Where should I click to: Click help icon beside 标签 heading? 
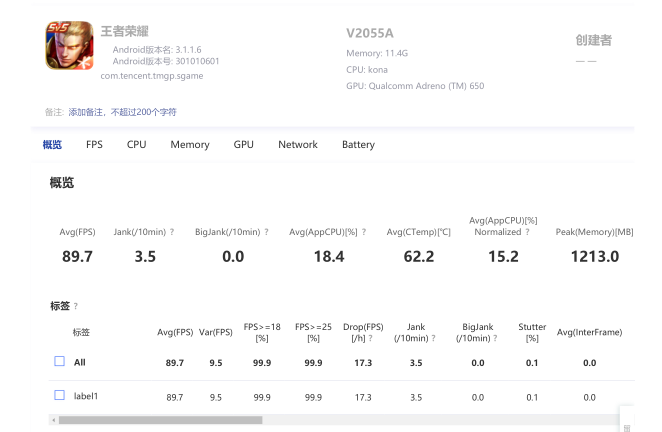[x=76, y=306]
